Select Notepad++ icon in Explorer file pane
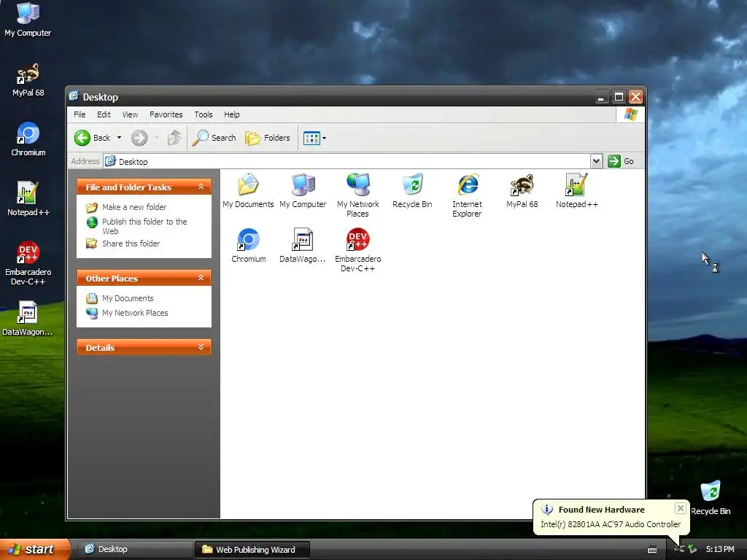The width and height of the screenshot is (747, 560). click(576, 191)
